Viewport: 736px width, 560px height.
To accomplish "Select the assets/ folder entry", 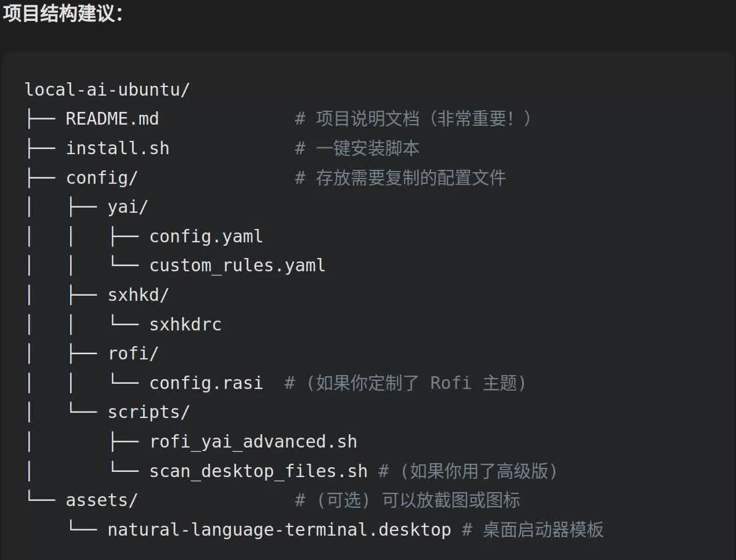I will point(101,500).
